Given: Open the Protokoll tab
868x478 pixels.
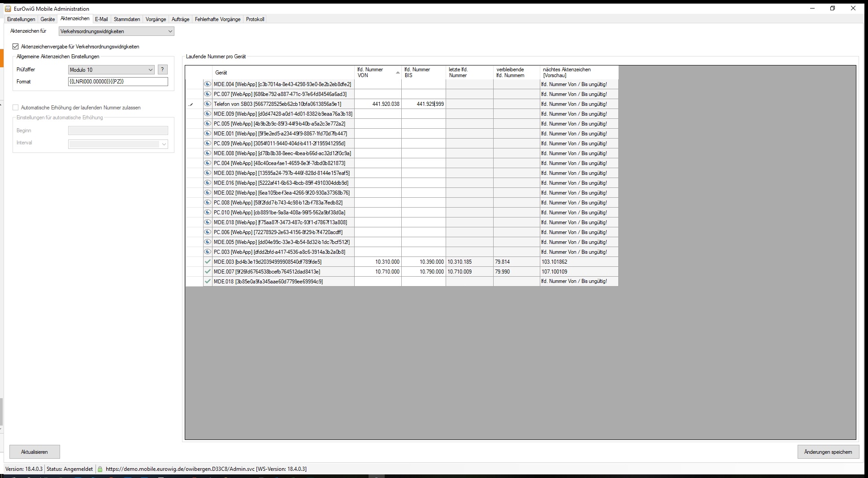Looking at the screenshot, I should pos(255,19).
